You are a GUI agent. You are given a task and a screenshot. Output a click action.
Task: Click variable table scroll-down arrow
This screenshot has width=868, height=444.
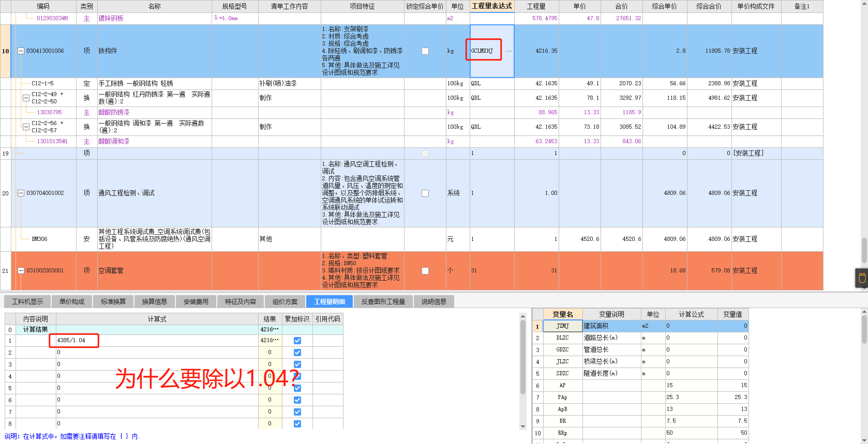864,440
